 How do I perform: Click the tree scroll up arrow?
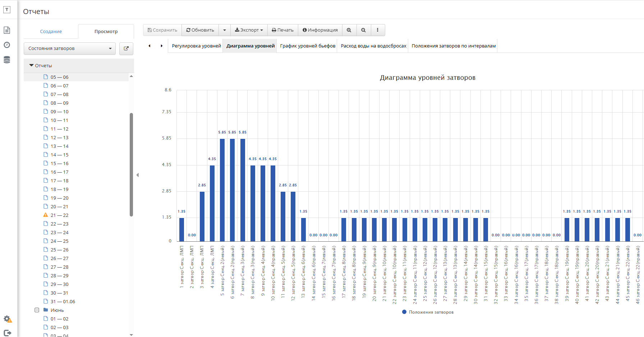(131, 76)
